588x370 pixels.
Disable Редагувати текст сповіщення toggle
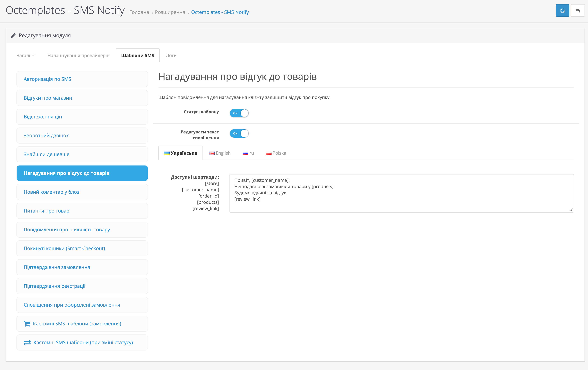point(239,133)
